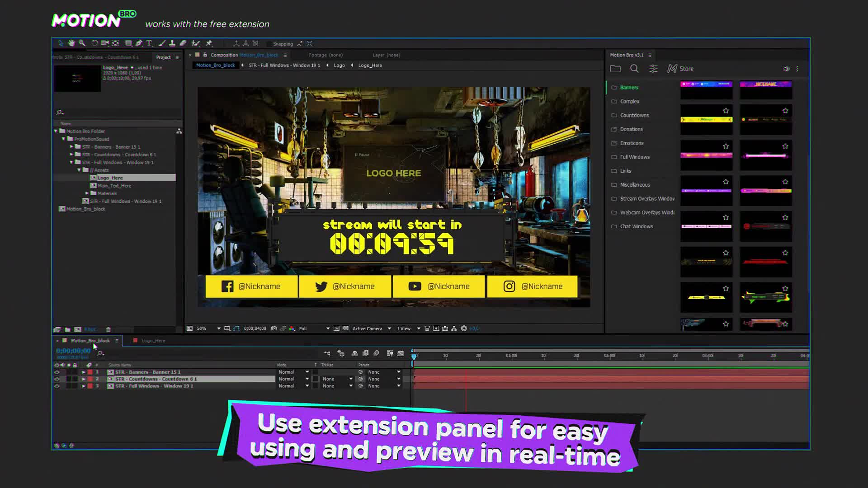Viewport: 868px width, 488px height.
Task: Open the Active Camera dropdown
Action: coord(372,328)
